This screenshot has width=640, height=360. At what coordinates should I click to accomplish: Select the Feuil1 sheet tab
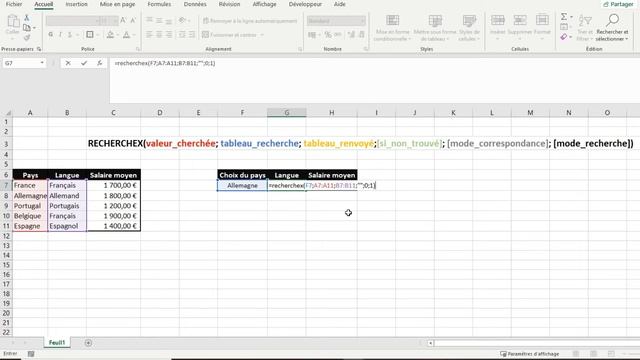[57, 342]
